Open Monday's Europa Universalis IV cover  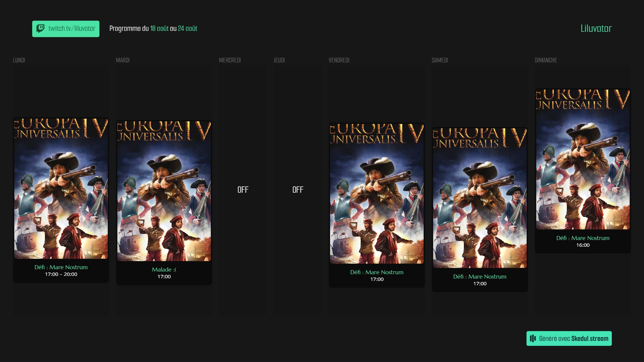coord(61,188)
